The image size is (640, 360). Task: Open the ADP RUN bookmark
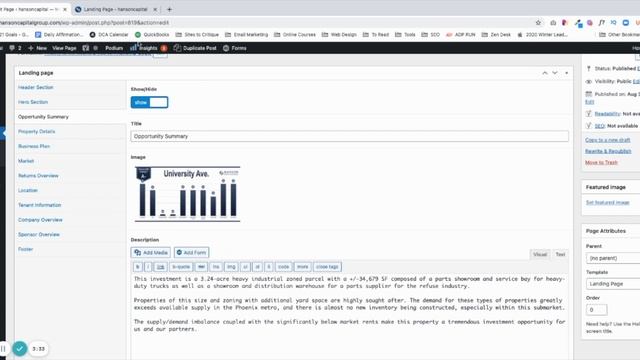pos(461,35)
